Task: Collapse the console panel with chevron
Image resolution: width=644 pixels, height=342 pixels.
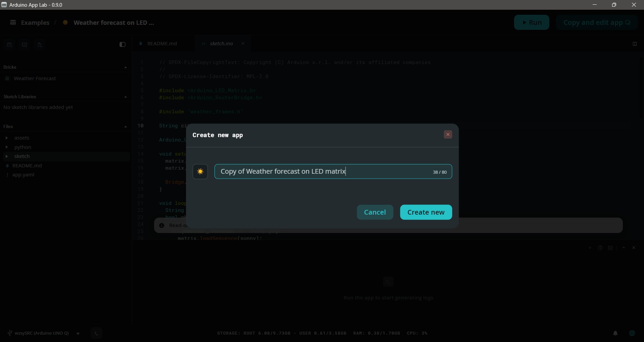Action: pos(624,248)
